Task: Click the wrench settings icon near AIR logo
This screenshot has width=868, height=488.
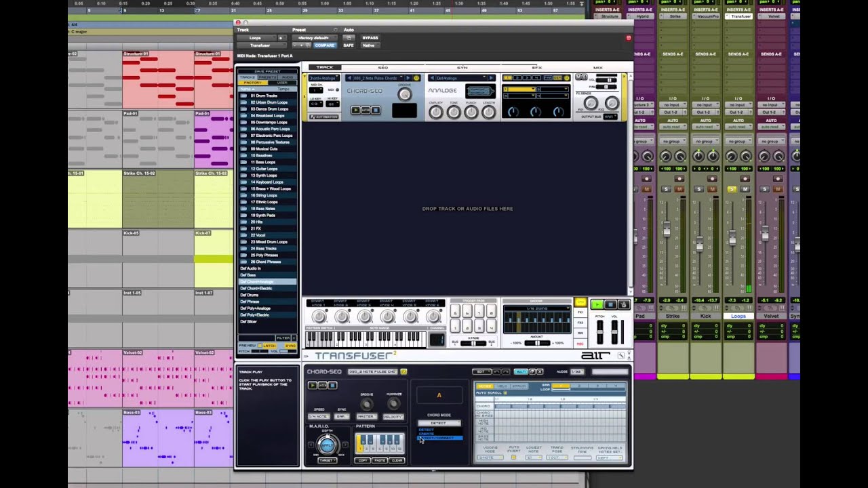Action: tap(620, 355)
